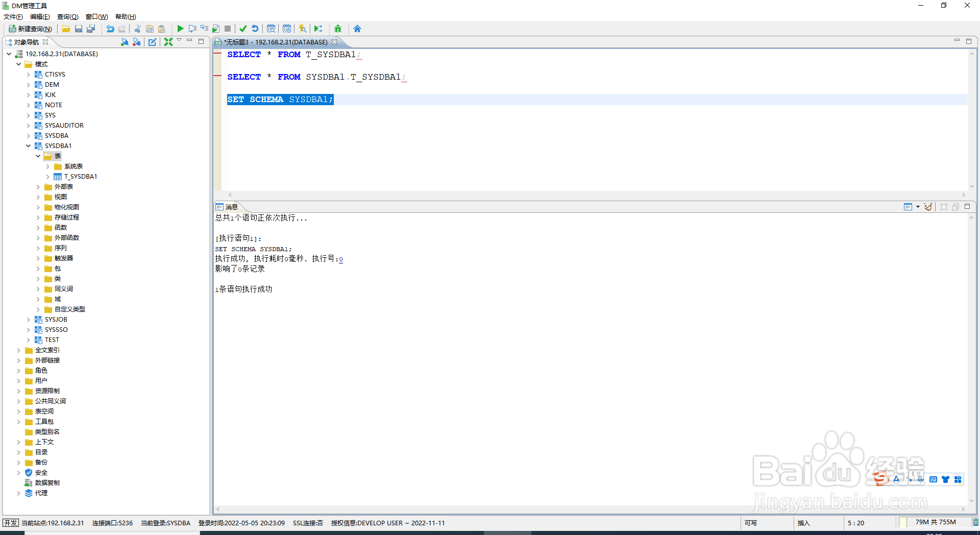Click the New Query (新建查询) button
Image resolution: width=980 pixels, height=535 pixels.
coord(30,29)
